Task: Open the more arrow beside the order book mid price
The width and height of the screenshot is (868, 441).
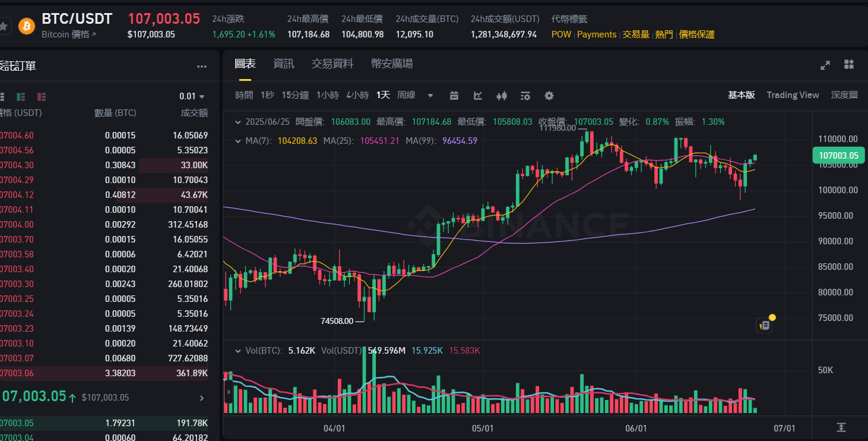Action: [x=202, y=398]
